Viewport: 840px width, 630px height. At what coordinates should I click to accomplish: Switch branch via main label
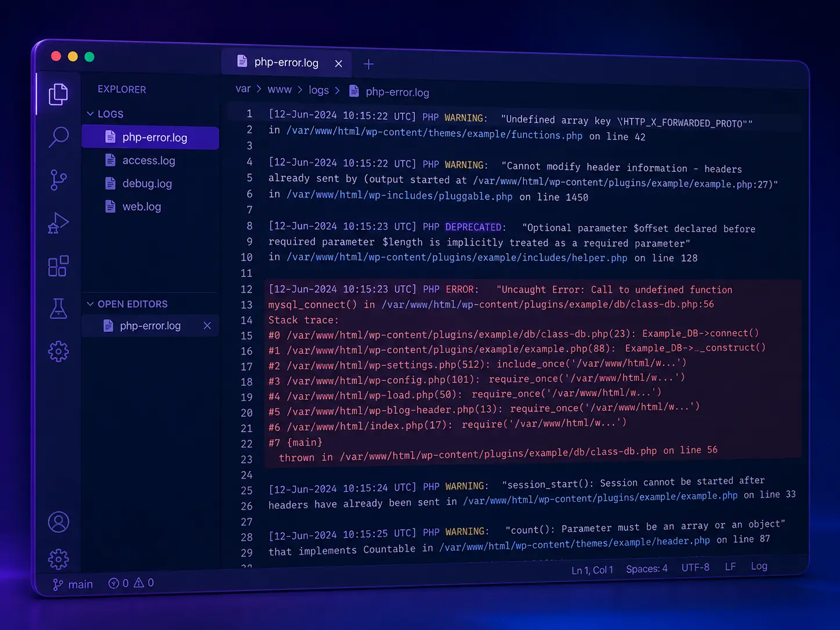coord(80,584)
